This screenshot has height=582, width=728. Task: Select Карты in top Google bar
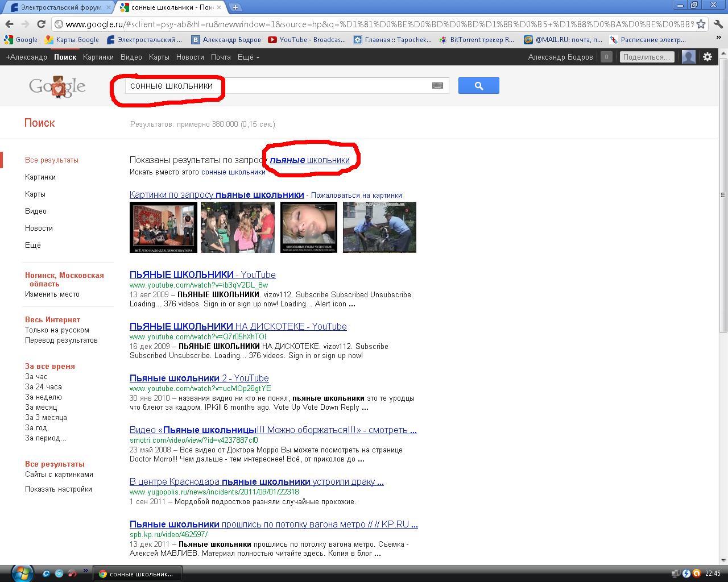[x=159, y=57]
